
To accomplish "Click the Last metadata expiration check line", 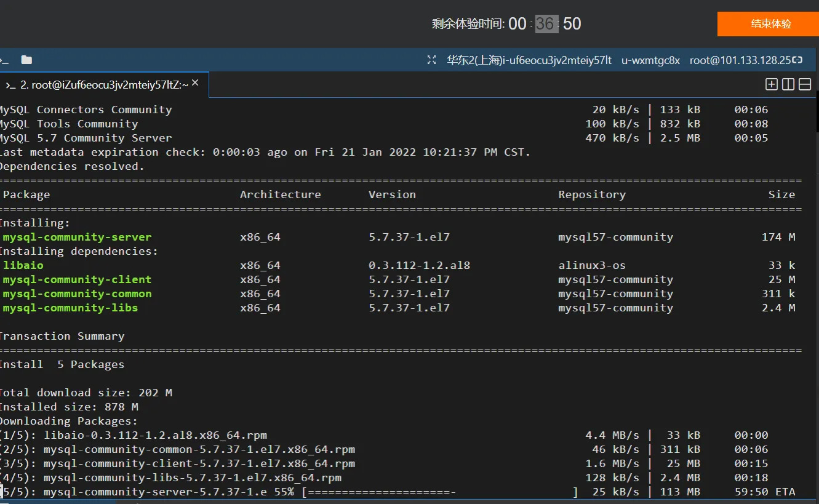I will tap(265, 152).
